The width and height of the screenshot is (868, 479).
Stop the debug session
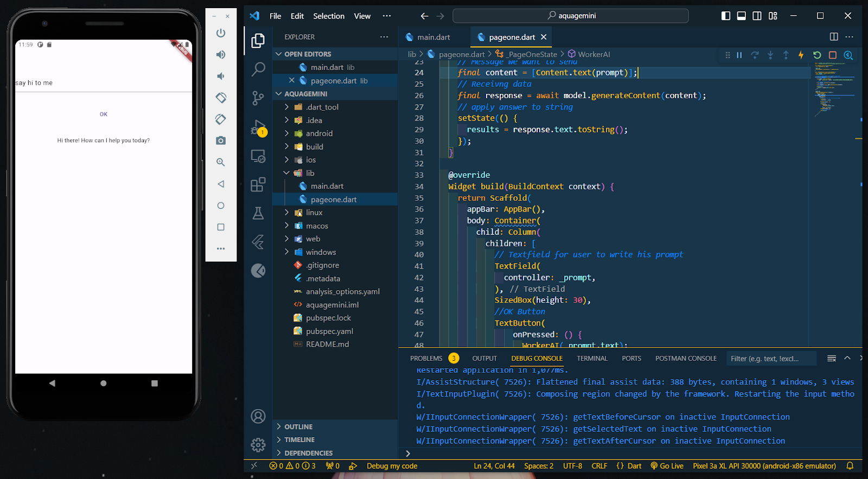click(x=833, y=55)
